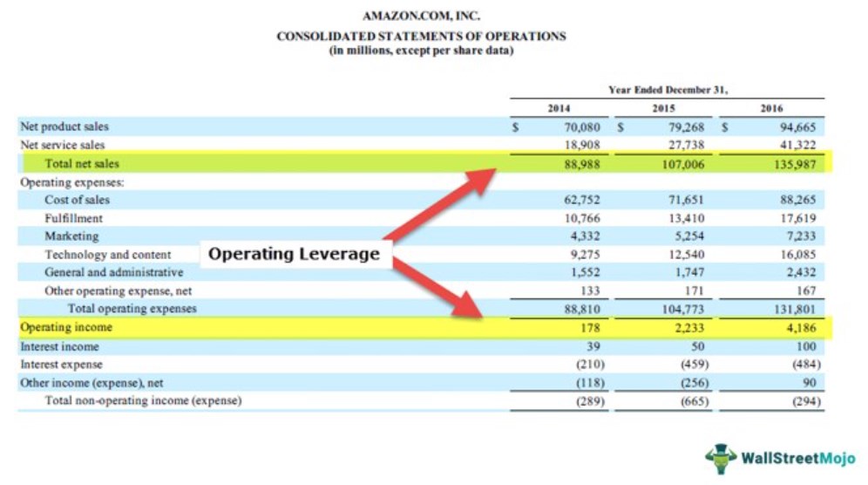Click technology and content value 12,540
Image resolution: width=868 pixels, height=485 pixels.
(x=687, y=255)
